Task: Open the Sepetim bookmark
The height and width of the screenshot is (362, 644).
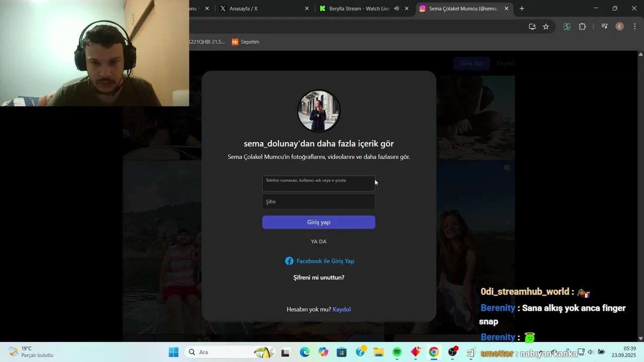Action: click(x=246, y=42)
